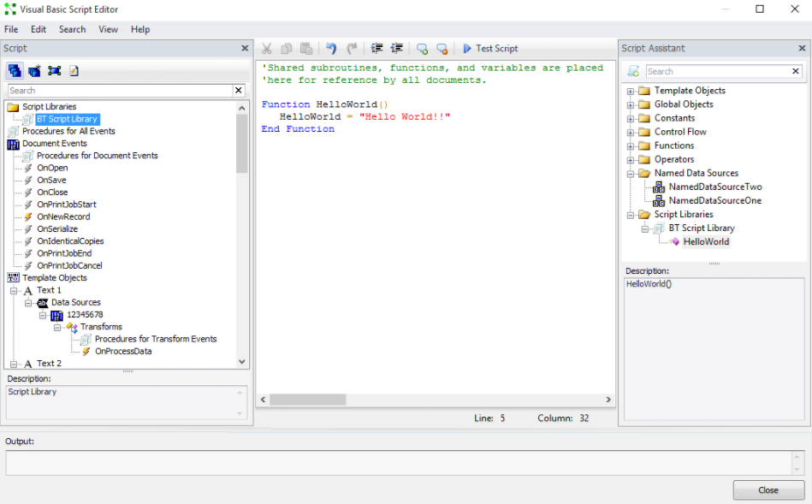
Task: Click the comment bubble icon with orange minus
Action: 442,49
